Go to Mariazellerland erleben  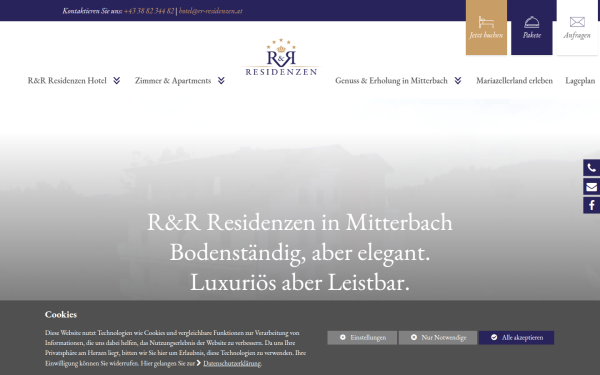[514, 80]
